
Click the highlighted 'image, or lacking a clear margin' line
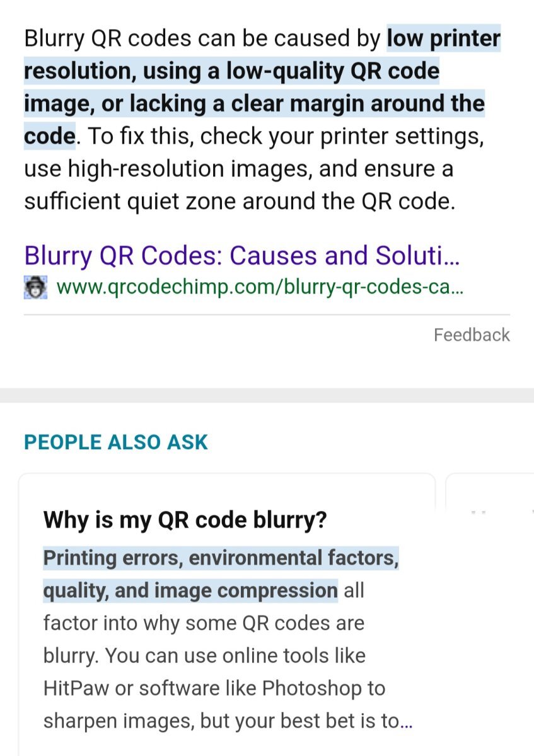tap(254, 103)
